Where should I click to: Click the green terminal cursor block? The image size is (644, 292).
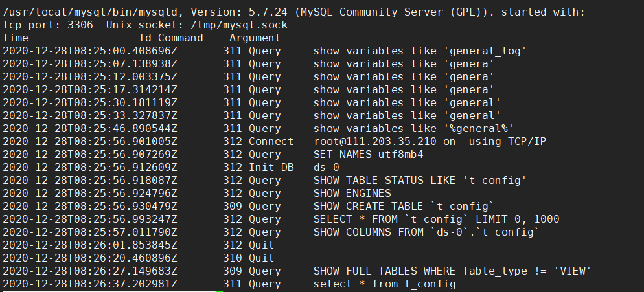(x=220, y=291)
